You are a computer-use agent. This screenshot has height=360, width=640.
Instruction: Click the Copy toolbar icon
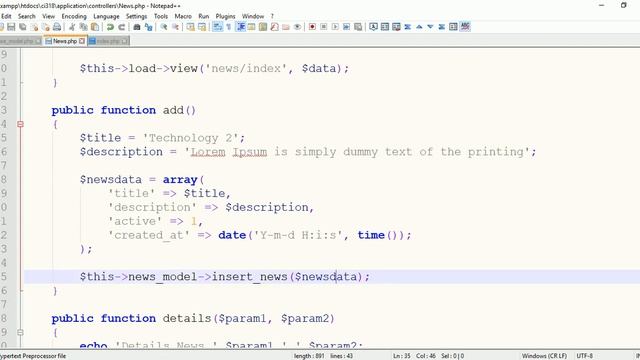coord(84,27)
